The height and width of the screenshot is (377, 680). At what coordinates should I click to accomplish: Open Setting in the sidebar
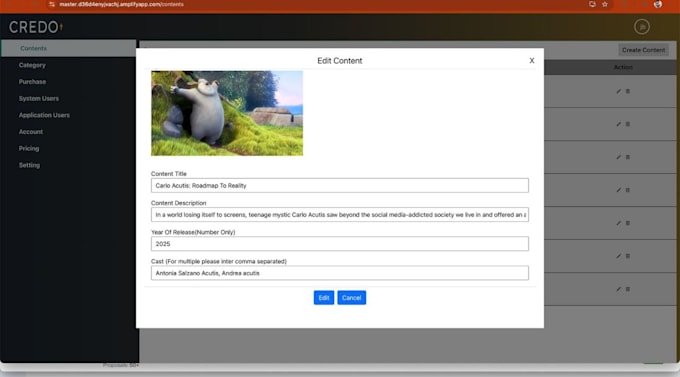(29, 165)
